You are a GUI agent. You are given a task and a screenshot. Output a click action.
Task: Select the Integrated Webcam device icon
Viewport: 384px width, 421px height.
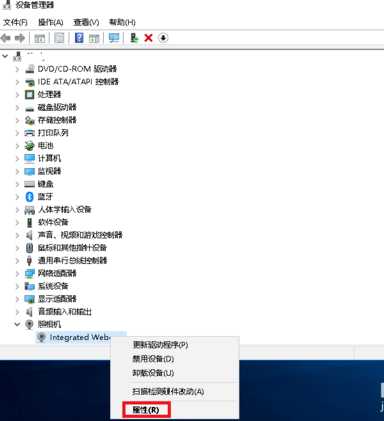coord(41,337)
